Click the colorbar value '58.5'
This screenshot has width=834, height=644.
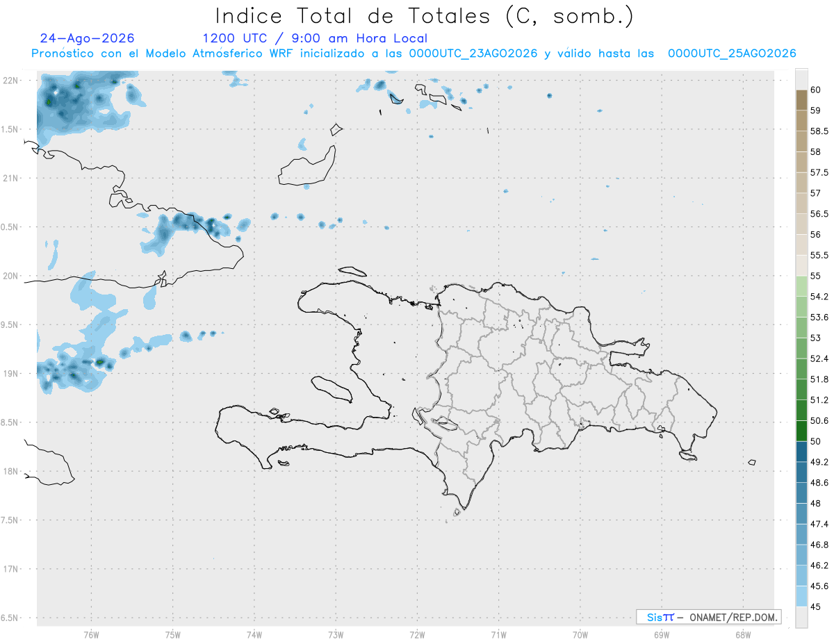coord(819,131)
